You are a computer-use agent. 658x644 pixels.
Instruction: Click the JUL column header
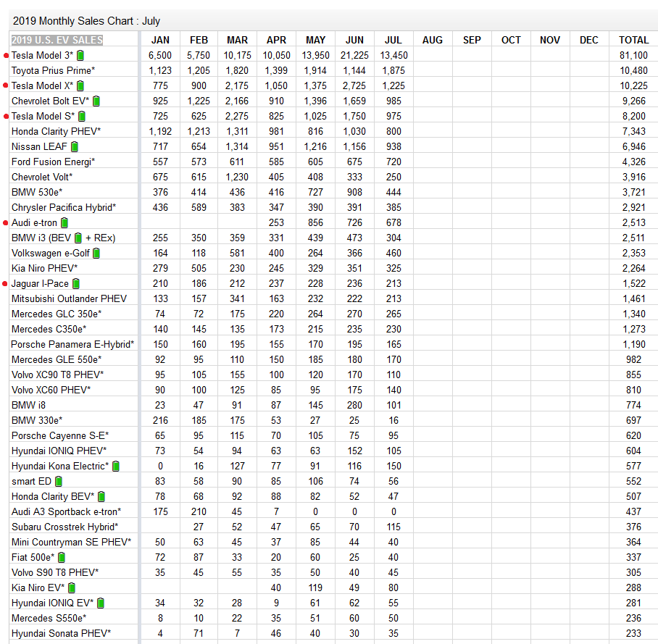tap(393, 40)
